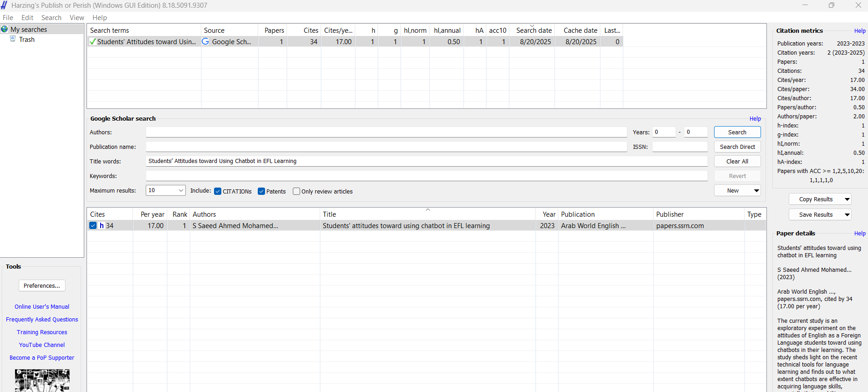The image size is (868, 392).
Task: Open the Online User's Manual link
Action: pyautogui.click(x=42, y=307)
